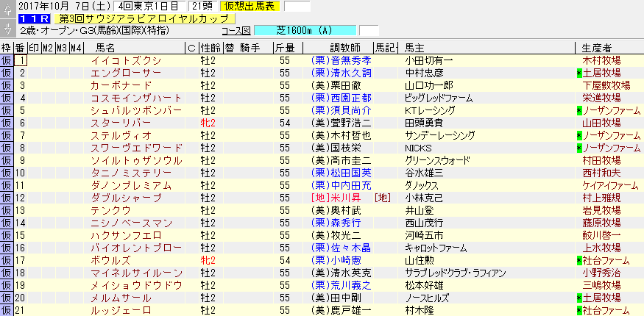This screenshot has width=644, height=316.
Task: Click the 騎手 column header
Action: 250,48
